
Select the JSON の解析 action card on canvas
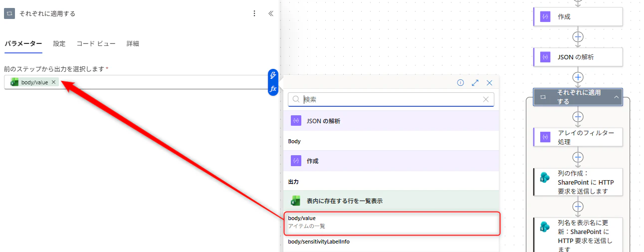coord(578,57)
